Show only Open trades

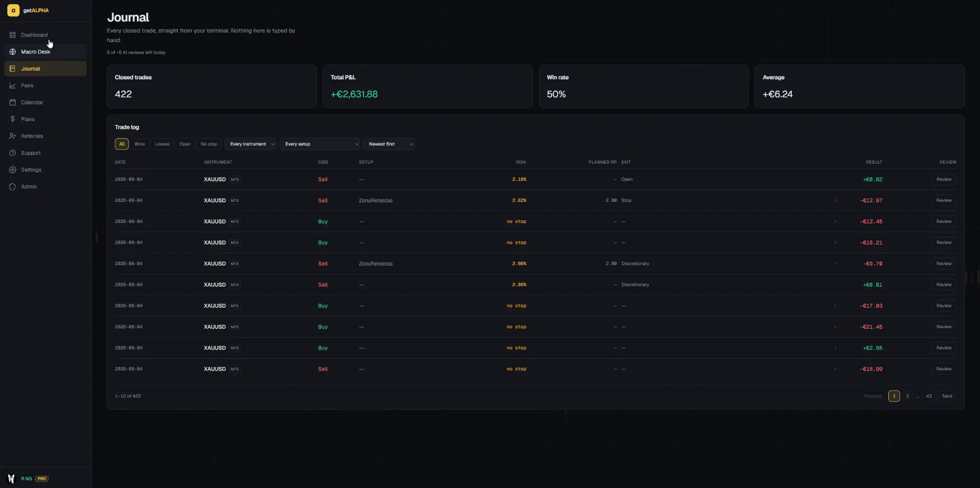point(185,144)
